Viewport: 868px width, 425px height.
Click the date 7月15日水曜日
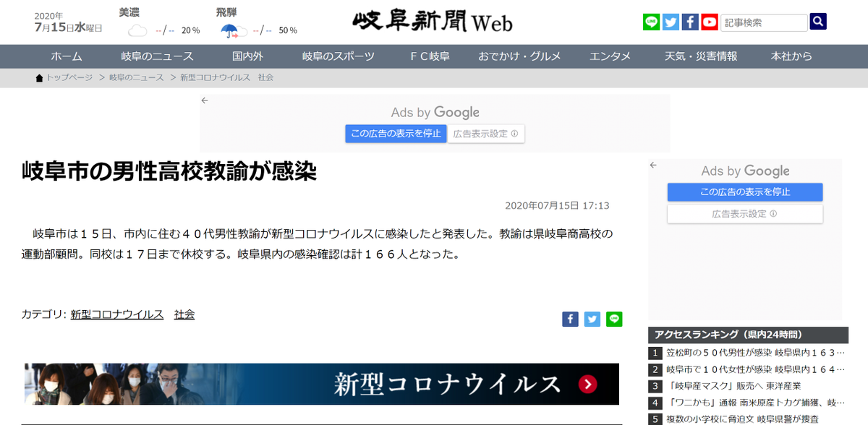(68, 27)
